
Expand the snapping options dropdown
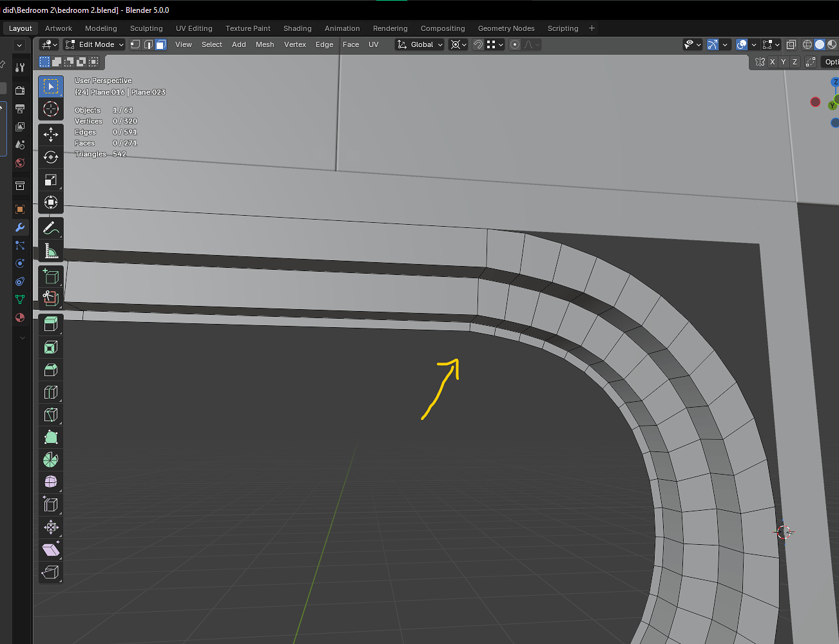coord(495,44)
